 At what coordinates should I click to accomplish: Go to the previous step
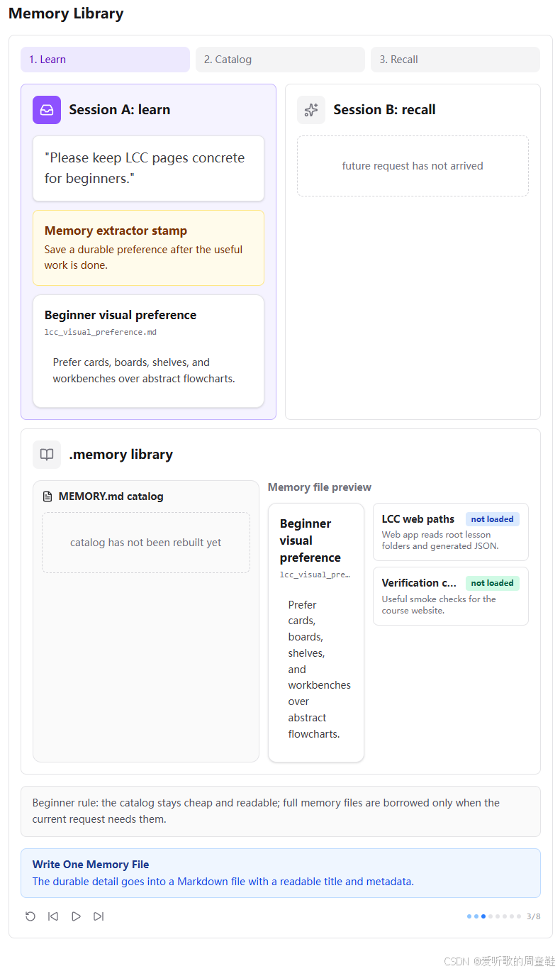[53, 916]
